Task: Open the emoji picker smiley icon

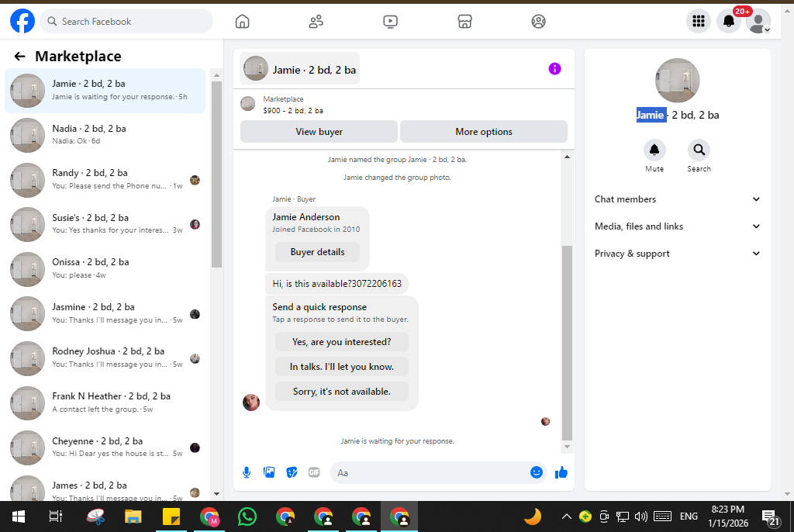Action: pyautogui.click(x=537, y=472)
